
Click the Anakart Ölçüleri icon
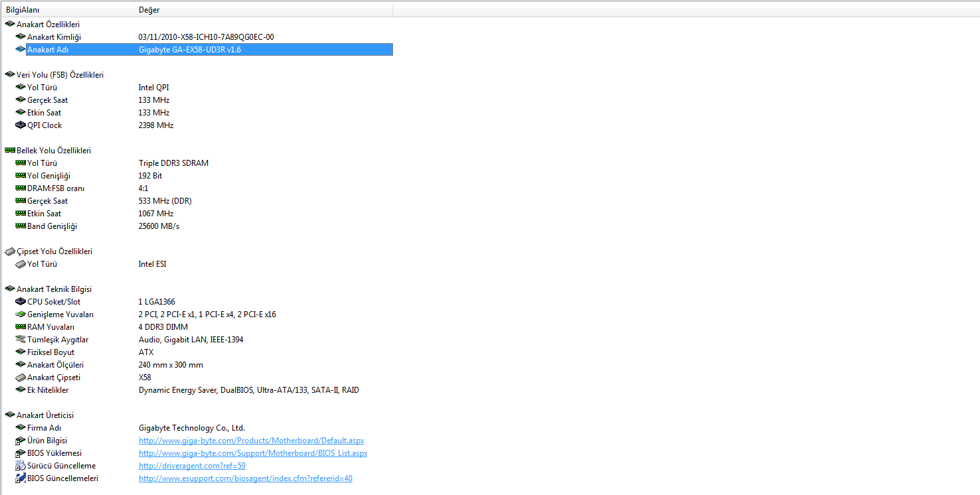pyautogui.click(x=20, y=365)
